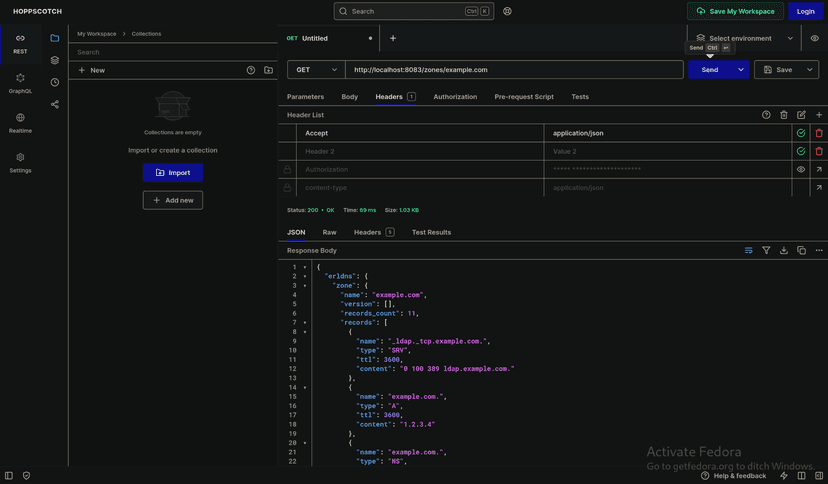Screen dimensions: 828x484
Task: Click the Import collection button
Action: pyautogui.click(x=173, y=172)
